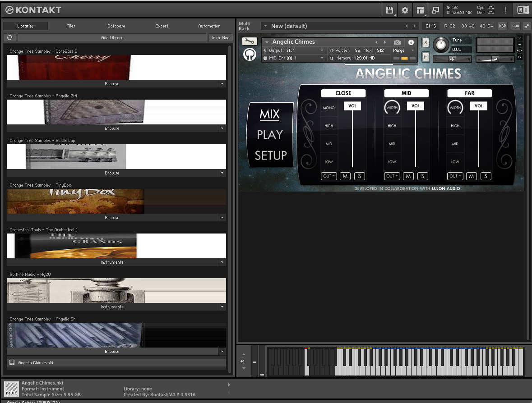
Task: Toggle MONO on the CLOSE channel
Action: (x=329, y=108)
